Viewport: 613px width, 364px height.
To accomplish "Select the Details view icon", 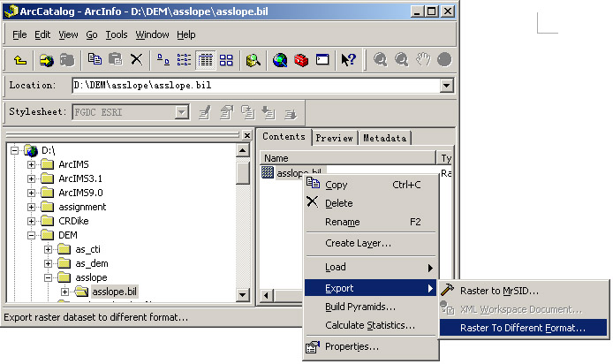I will point(205,60).
